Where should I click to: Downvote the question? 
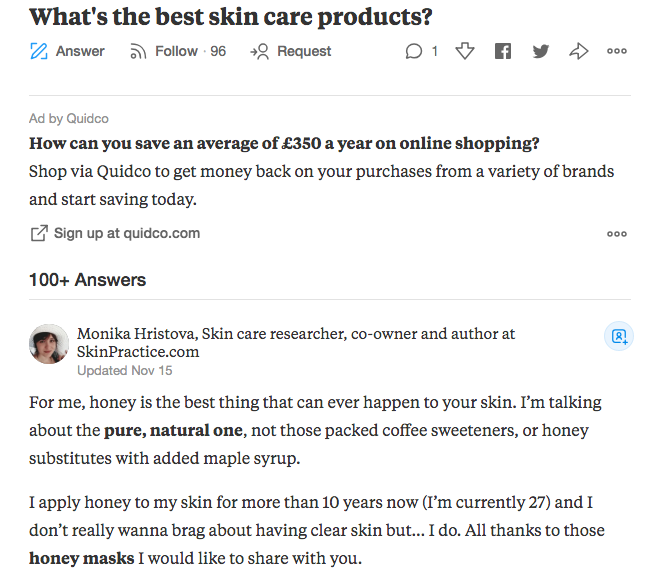(465, 51)
